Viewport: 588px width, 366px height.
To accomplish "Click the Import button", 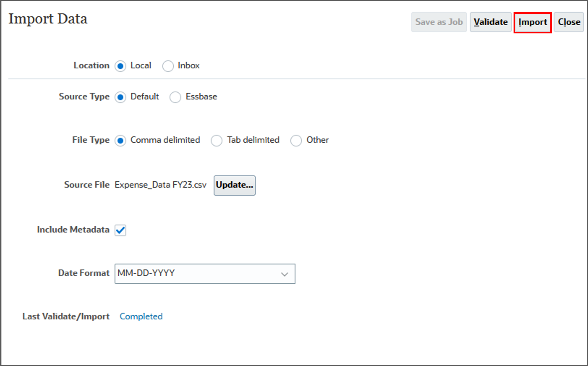I will coord(532,22).
